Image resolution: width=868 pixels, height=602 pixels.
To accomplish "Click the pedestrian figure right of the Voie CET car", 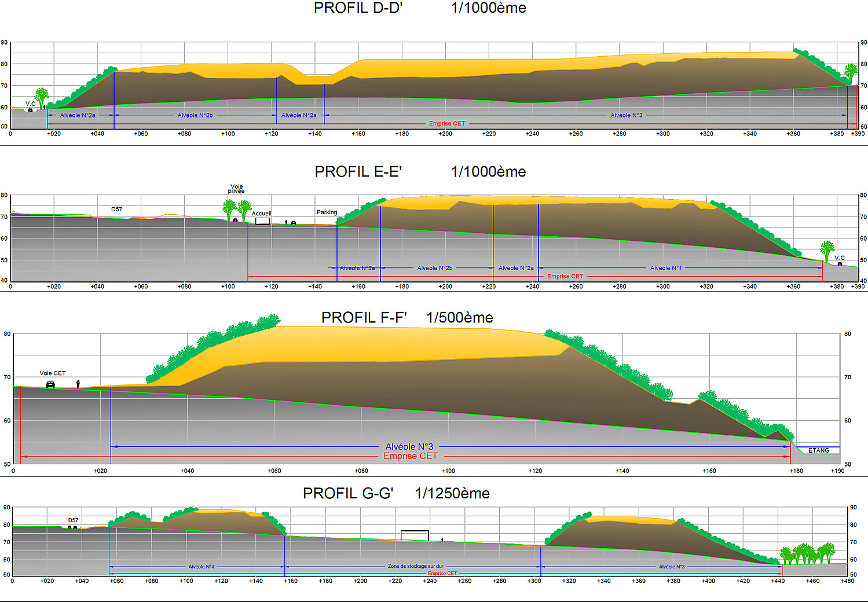I will [78, 384].
